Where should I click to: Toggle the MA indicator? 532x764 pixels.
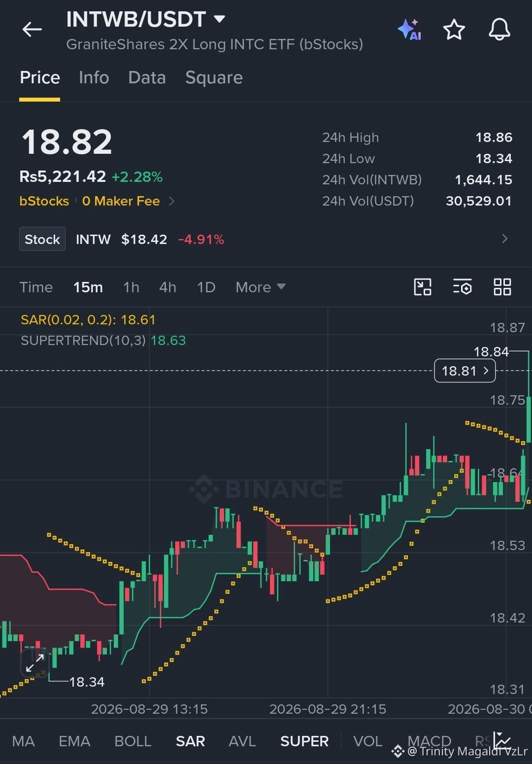pos(23,741)
